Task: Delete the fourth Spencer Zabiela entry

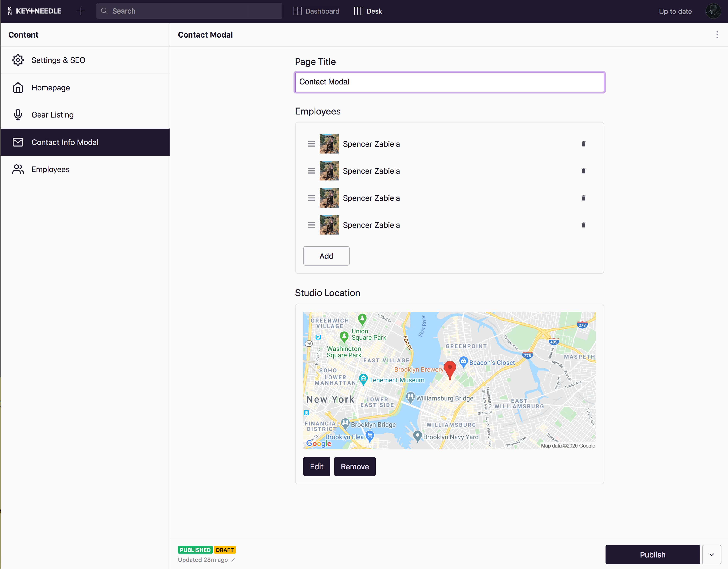Action: pyautogui.click(x=583, y=225)
